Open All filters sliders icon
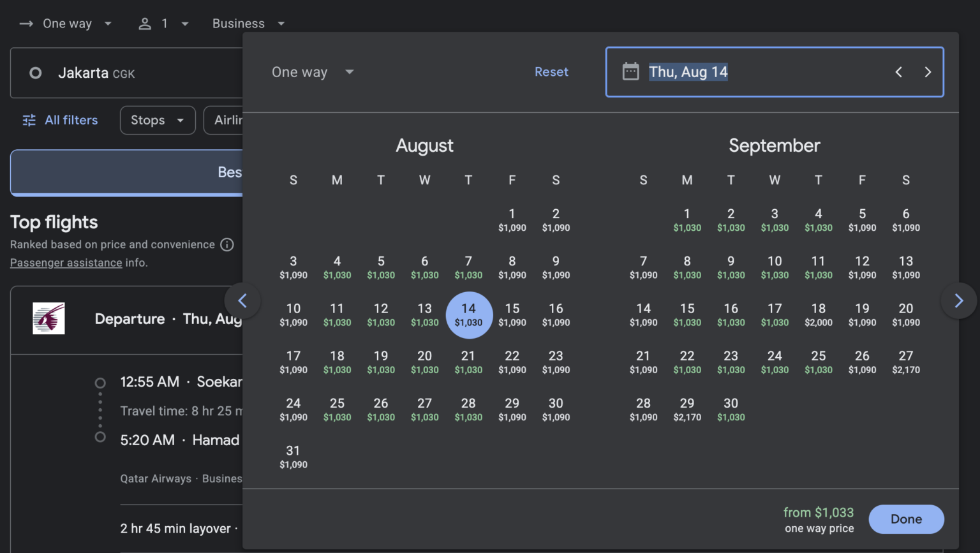 click(x=29, y=120)
